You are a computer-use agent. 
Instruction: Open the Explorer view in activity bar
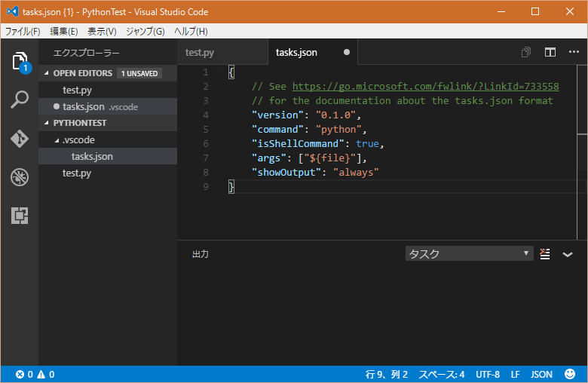point(20,61)
